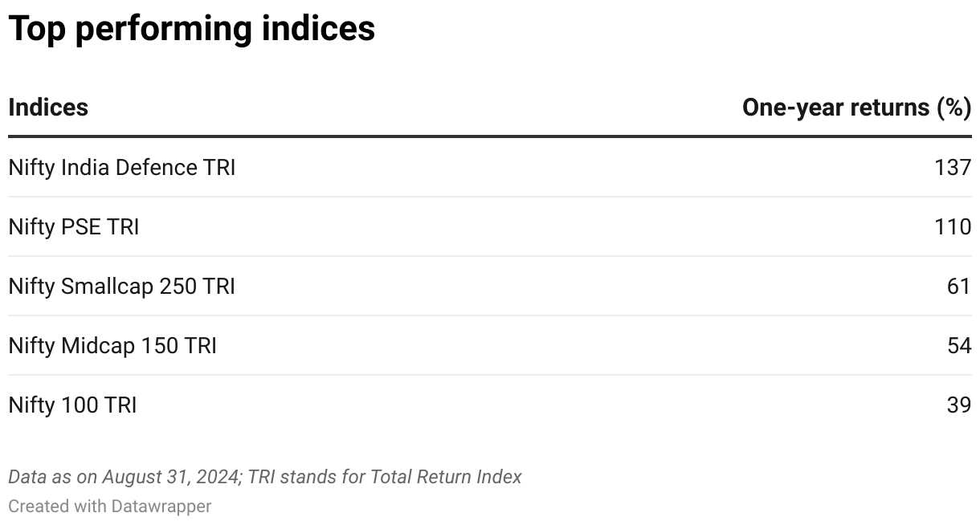Viewport: 980px width, 525px height.
Task: Click the 39 return value
Action: pyautogui.click(x=958, y=405)
